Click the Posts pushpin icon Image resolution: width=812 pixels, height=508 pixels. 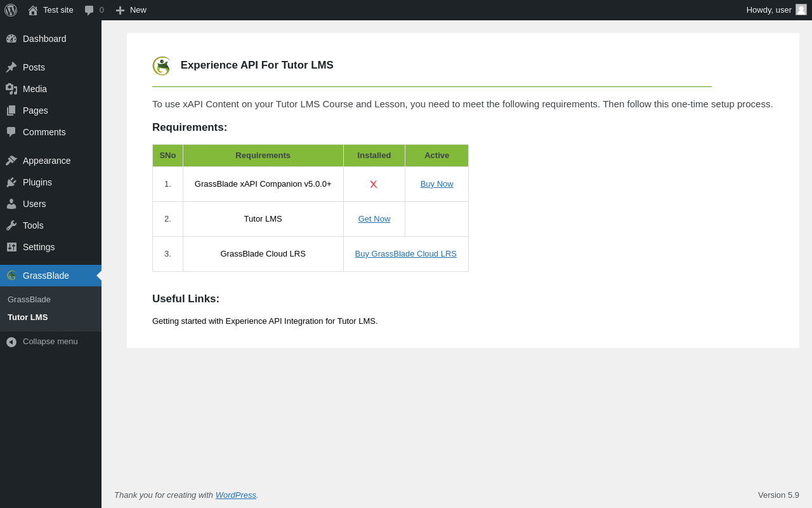coord(11,67)
